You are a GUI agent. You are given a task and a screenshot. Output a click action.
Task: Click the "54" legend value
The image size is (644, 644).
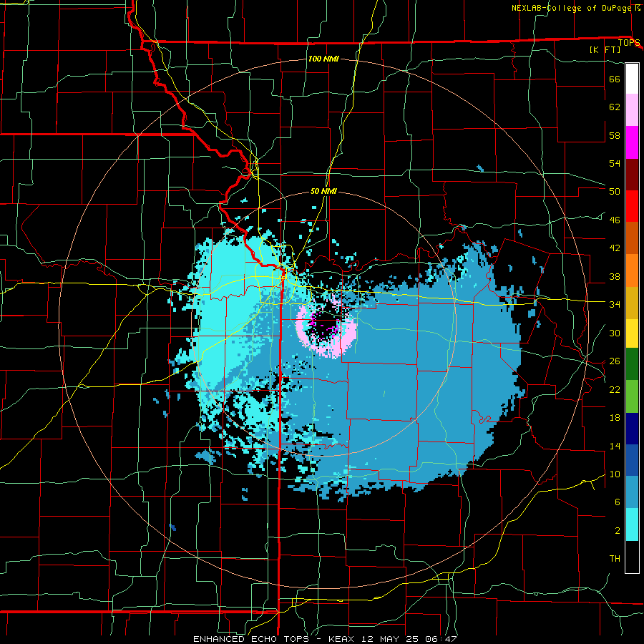pyautogui.click(x=615, y=163)
